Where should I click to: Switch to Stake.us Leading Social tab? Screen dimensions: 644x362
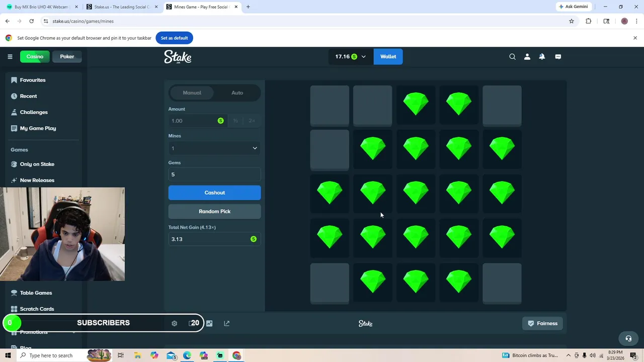[x=122, y=7]
